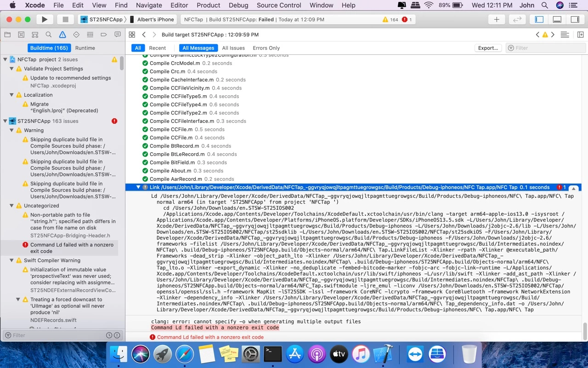Open the Library plus button
Image resolution: width=588 pixels, height=368 pixels.
(x=497, y=19)
